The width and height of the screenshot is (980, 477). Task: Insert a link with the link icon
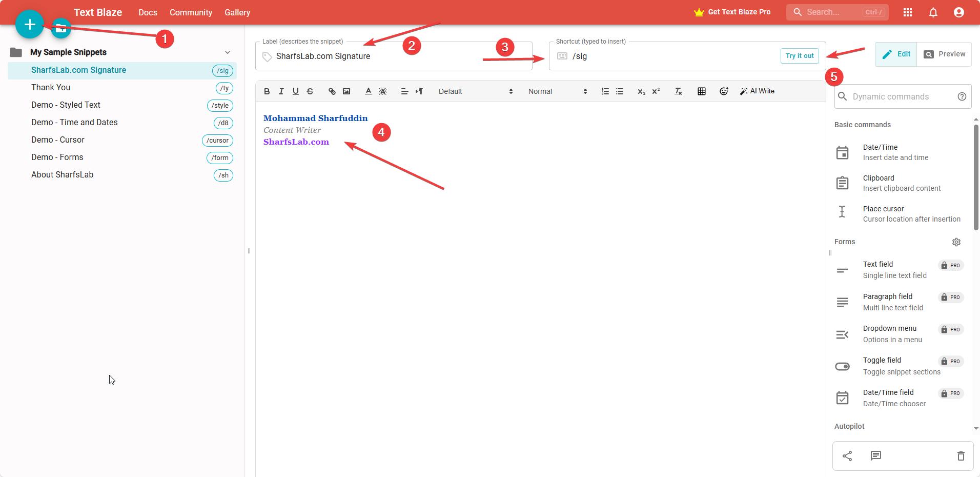coord(332,91)
